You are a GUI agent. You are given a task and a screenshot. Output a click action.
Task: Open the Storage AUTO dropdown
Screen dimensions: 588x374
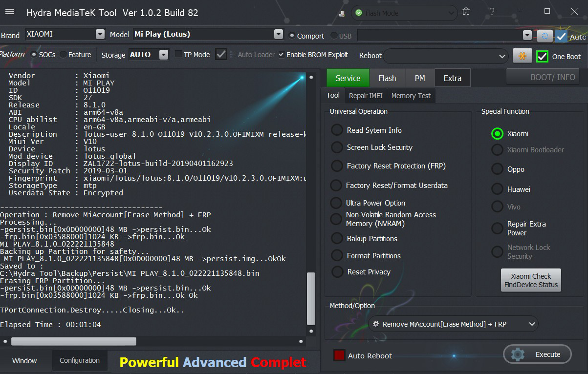tap(164, 55)
